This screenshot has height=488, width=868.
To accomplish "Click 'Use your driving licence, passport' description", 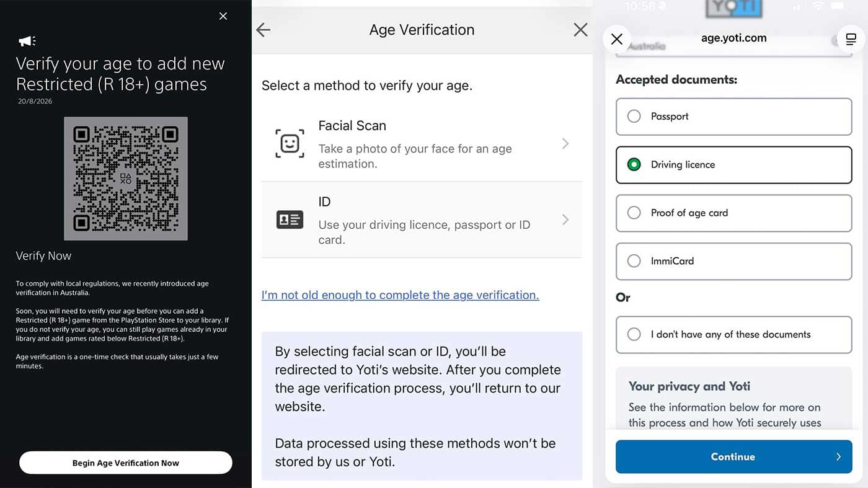I will 424,232.
